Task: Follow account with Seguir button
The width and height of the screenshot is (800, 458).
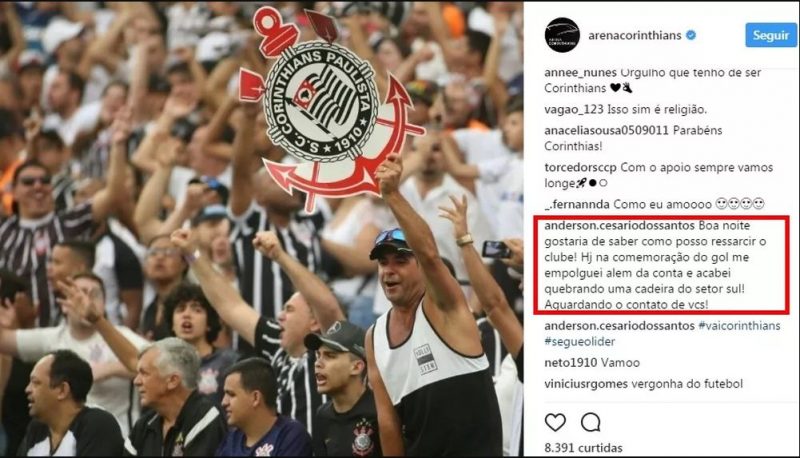Action: (x=770, y=35)
